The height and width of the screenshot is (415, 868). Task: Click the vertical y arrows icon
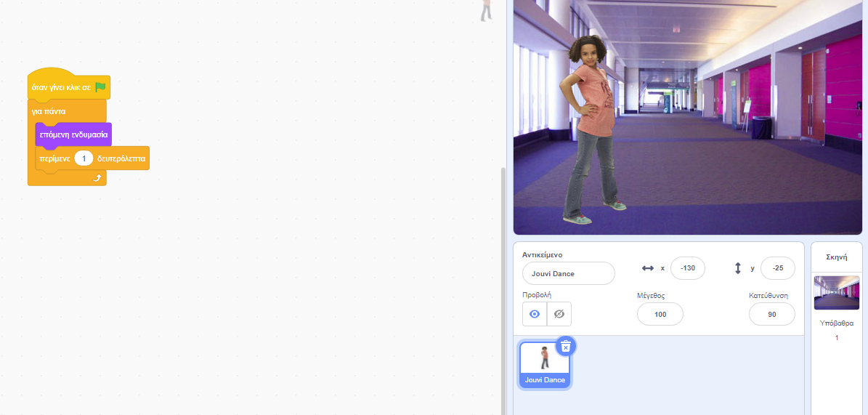pos(738,268)
